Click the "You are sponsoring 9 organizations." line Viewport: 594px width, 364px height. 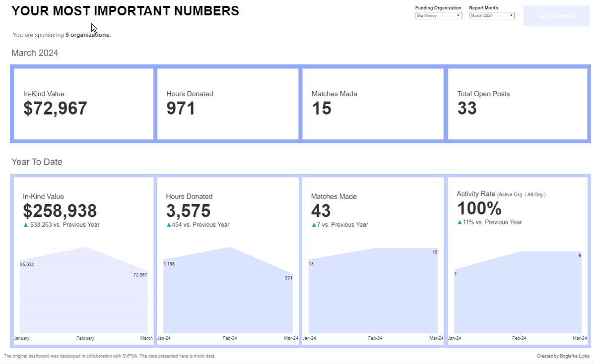click(62, 35)
